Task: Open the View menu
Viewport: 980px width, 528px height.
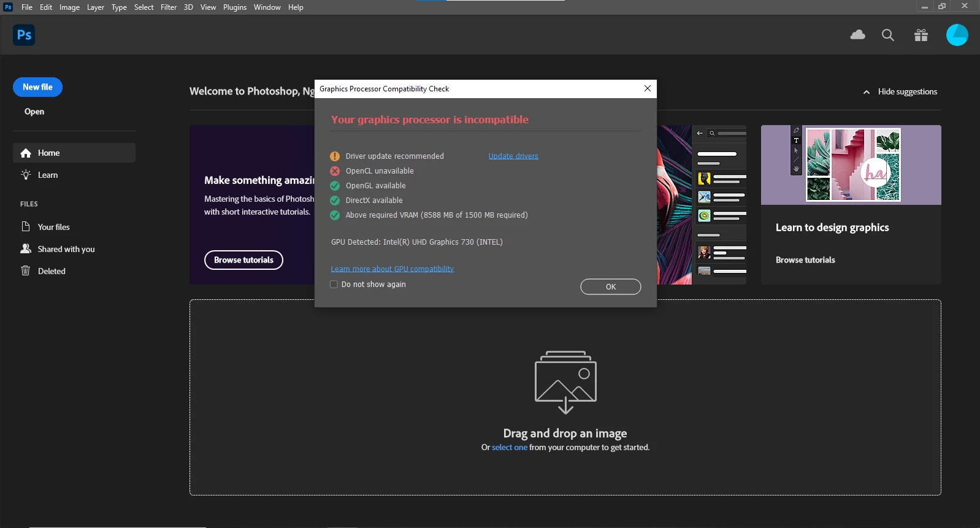Action: [x=208, y=7]
